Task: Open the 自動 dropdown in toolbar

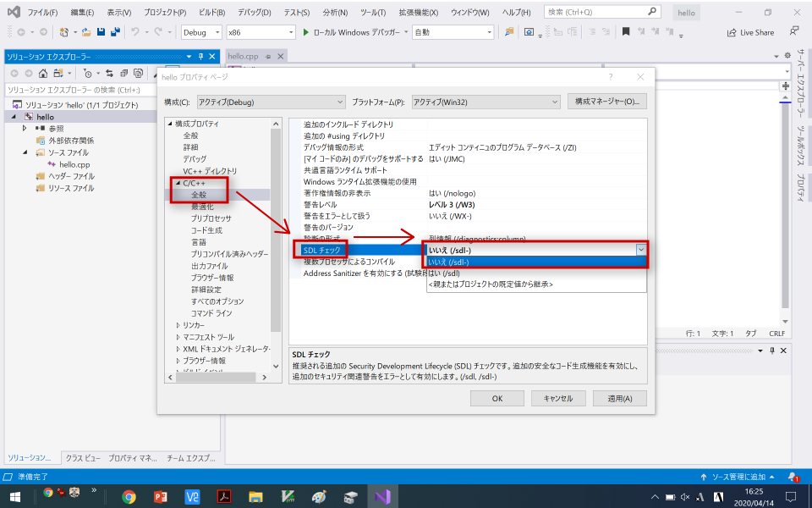Action: tap(453, 32)
